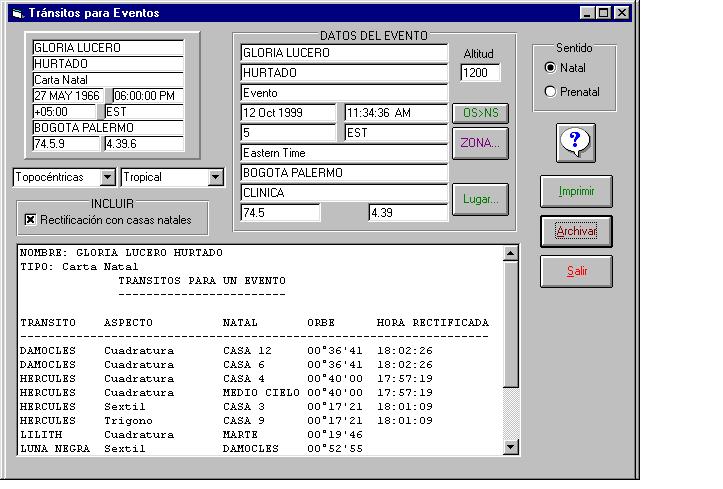Select the Natal radio button
The image size is (723, 489).
[550, 68]
